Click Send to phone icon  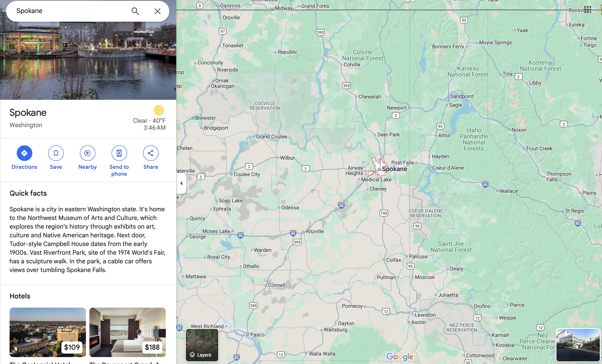[x=119, y=153]
